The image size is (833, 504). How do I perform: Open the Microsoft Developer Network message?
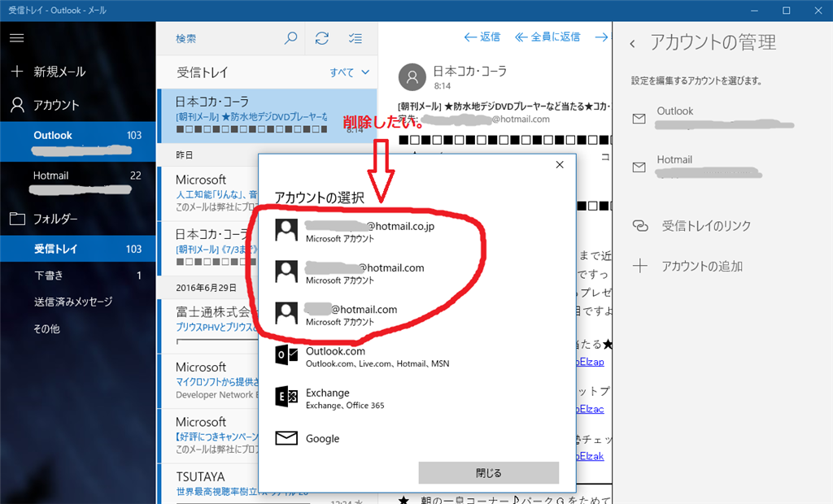[208, 380]
